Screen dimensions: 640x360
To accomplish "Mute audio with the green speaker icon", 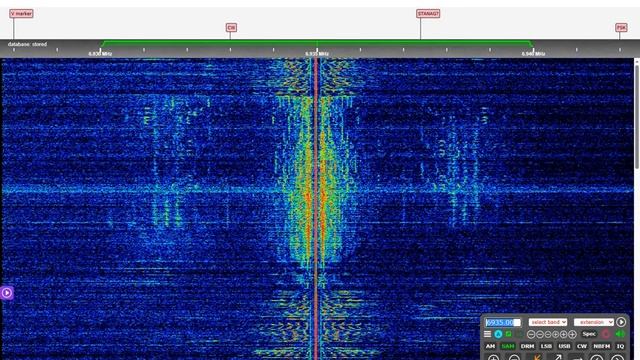I will pyautogui.click(x=620, y=334).
